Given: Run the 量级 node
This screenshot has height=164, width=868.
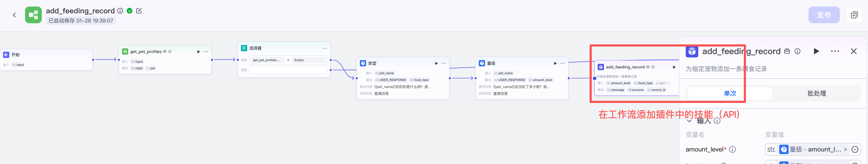Looking at the screenshot, I should tap(555, 63).
